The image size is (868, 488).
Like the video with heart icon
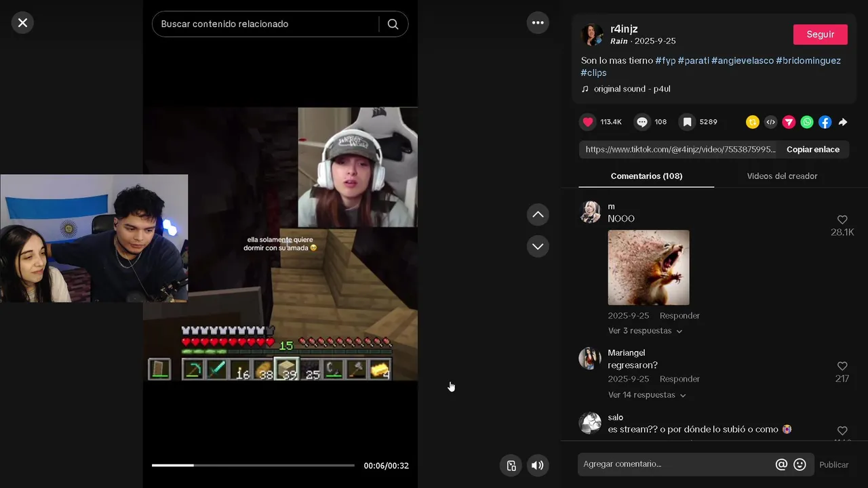[588, 122]
